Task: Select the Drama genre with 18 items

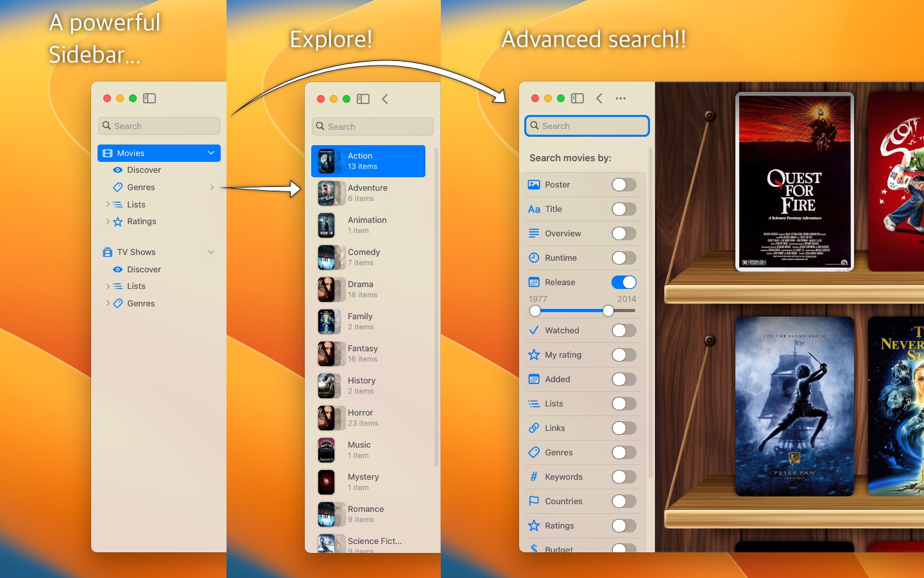Action: pos(368,290)
